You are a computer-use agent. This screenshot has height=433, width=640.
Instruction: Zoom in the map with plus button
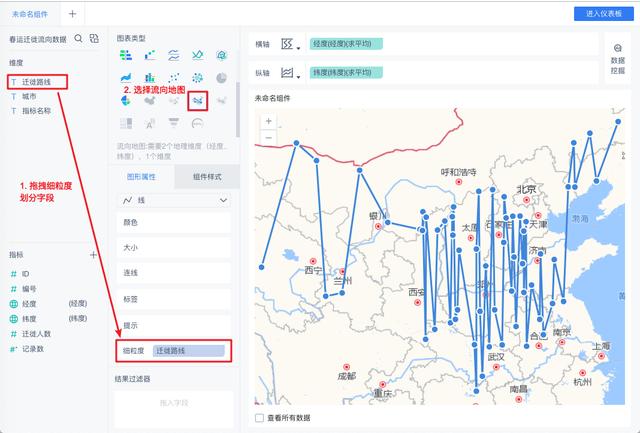point(269,121)
